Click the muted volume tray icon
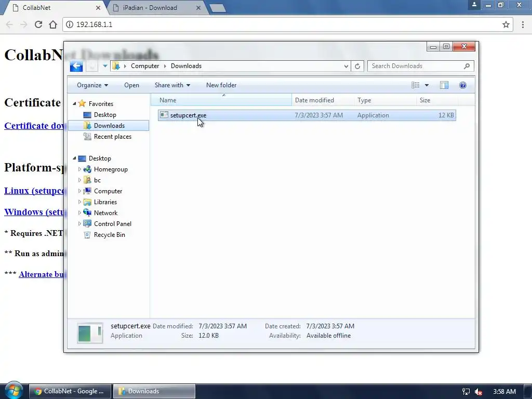532x399 pixels. [x=478, y=392]
